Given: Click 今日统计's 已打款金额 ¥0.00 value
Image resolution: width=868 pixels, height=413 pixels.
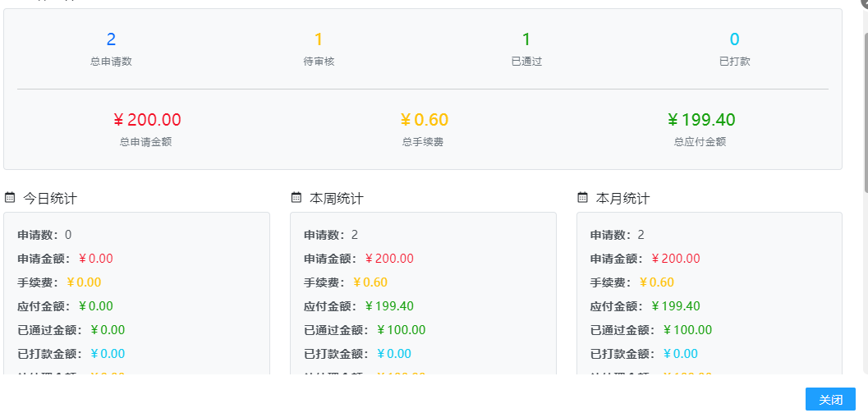Looking at the screenshot, I should 108,354.
